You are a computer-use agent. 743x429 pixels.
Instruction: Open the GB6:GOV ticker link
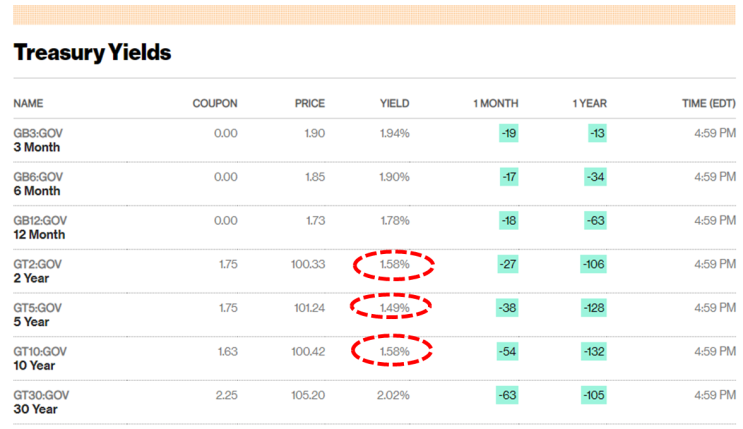point(38,177)
